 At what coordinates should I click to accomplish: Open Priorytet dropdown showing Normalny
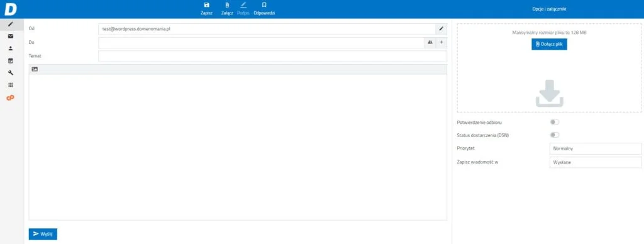point(595,148)
